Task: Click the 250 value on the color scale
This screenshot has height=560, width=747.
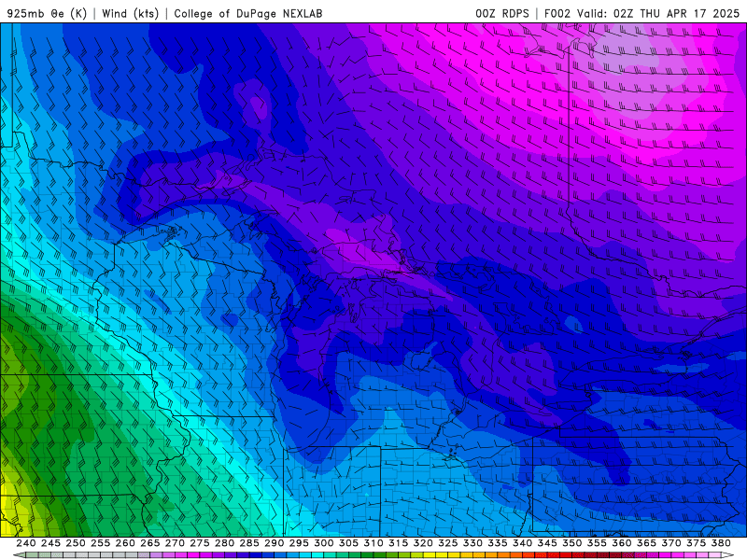Action: coord(76,543)
